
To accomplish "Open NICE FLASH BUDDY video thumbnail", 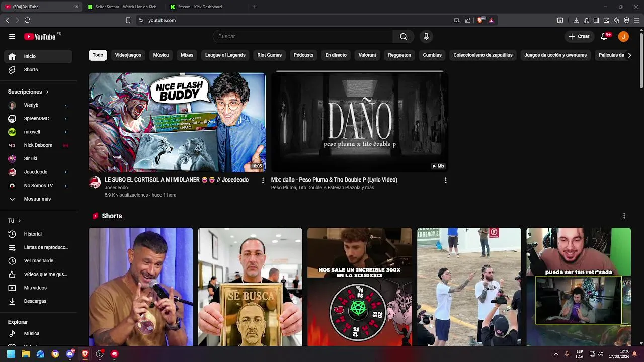I will click(x=177, y=123).
